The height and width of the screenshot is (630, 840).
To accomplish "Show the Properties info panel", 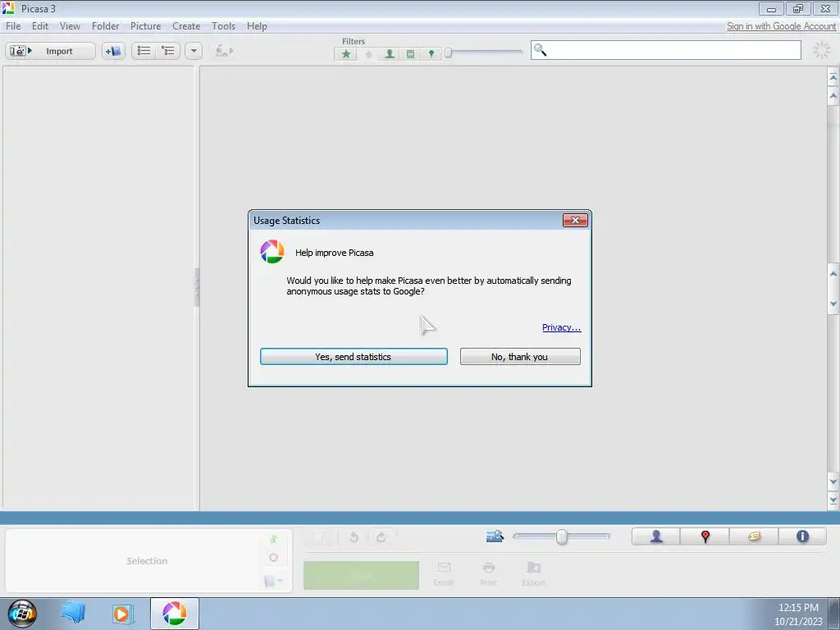I will 802,536.
